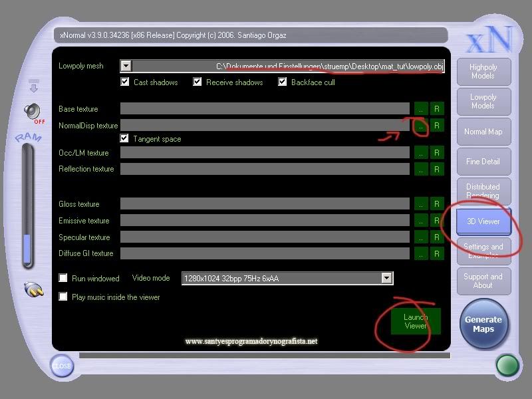The height and width of the screenshot is (399, 532).
Task: Select the 3D Viewer tab
Action: [x=483, y=221]
